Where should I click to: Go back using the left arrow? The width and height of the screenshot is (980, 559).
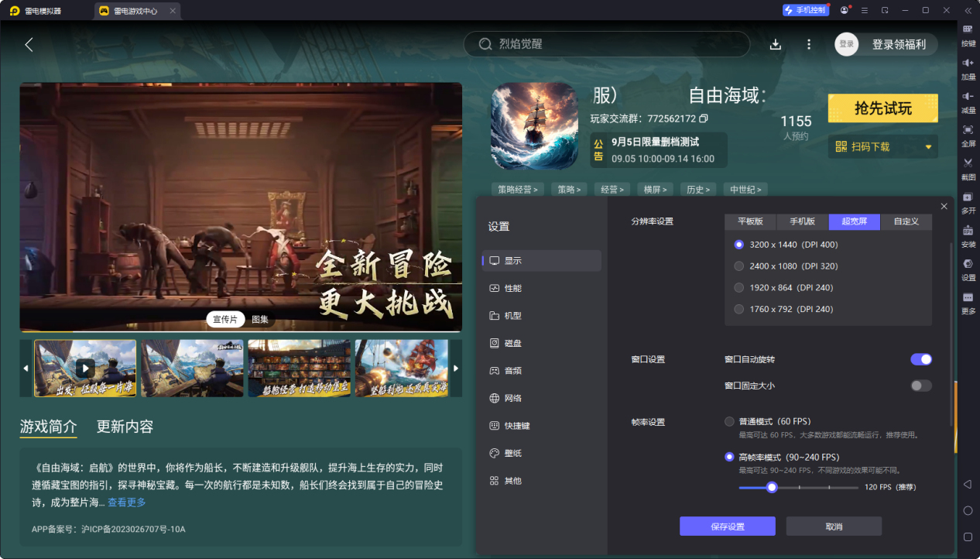coord(29,44)
